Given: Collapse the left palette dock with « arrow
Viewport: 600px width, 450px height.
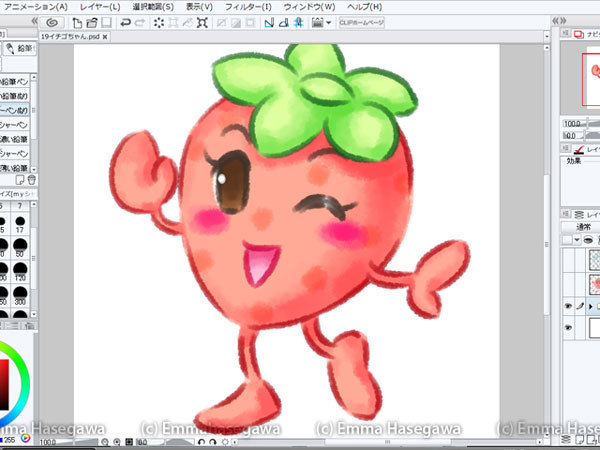Looking at the screenshot, I should [x=34, y=21].
